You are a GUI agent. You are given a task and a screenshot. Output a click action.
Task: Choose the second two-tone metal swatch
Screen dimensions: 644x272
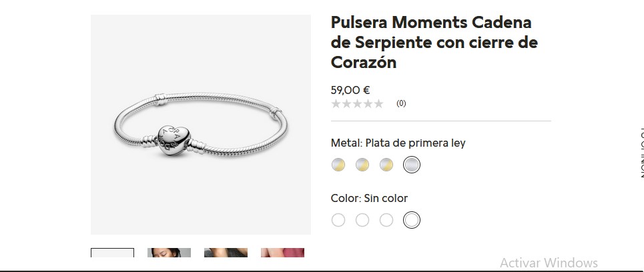362,165
